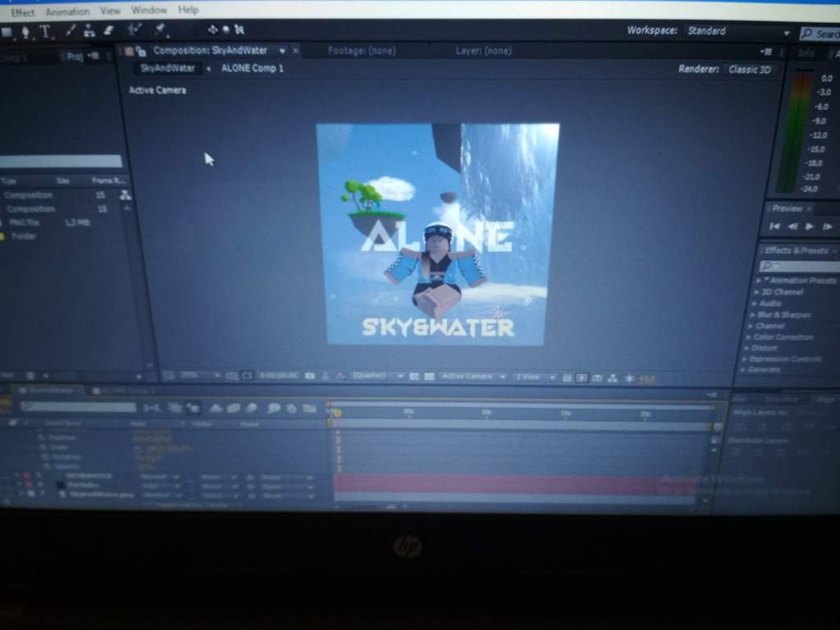Choose the local axis mode icon
The image size is (840, 630).
click(212, 30)
